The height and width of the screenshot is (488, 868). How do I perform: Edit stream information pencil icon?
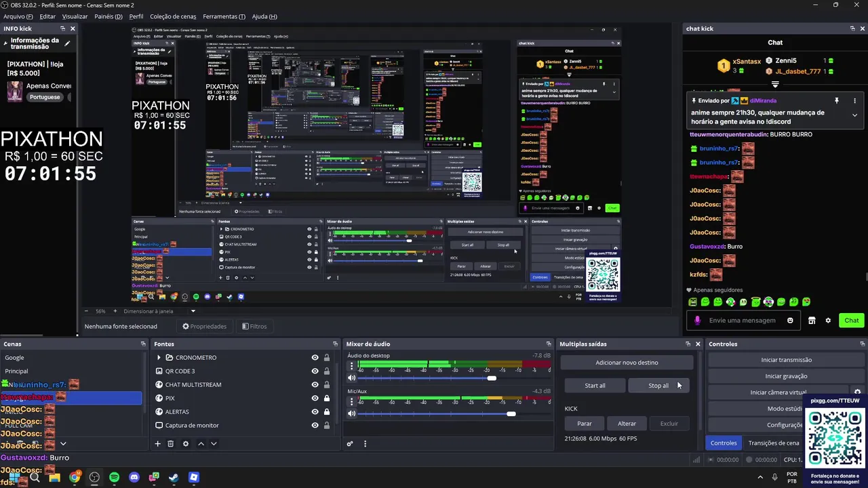[67, 43]
